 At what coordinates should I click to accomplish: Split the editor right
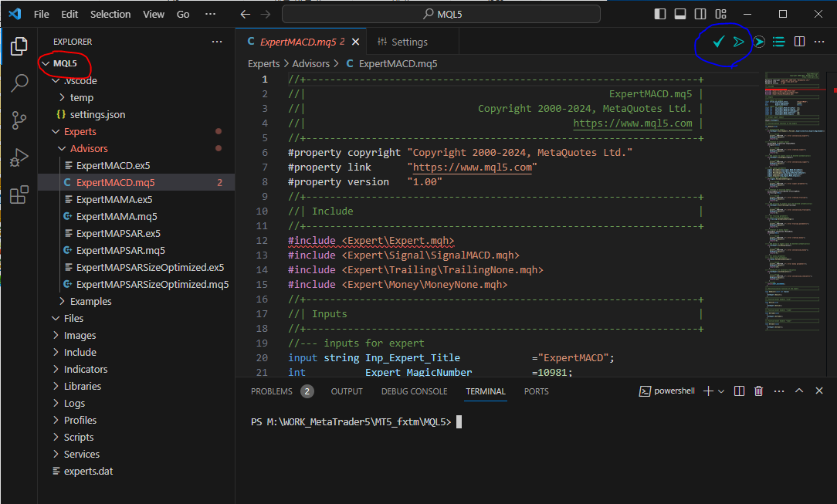[x=800, y=42]
